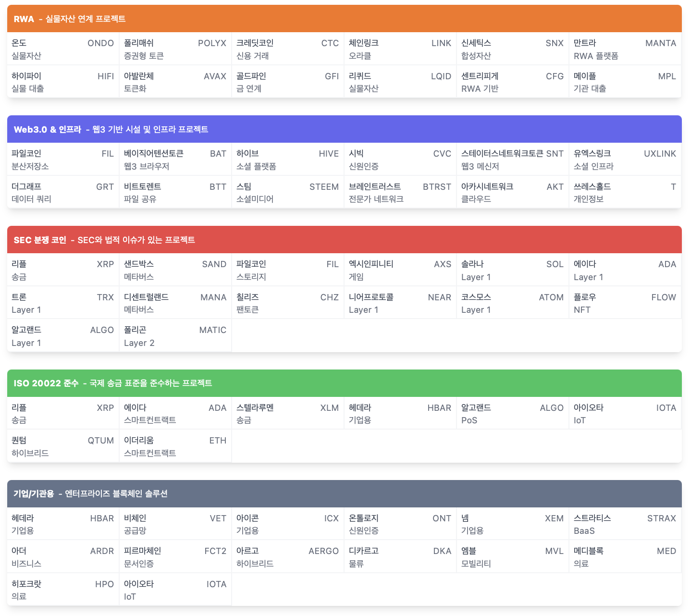Viewport: 691px width, 616px height.
Task: Select the XLM remittance cell
Action: 287,413
